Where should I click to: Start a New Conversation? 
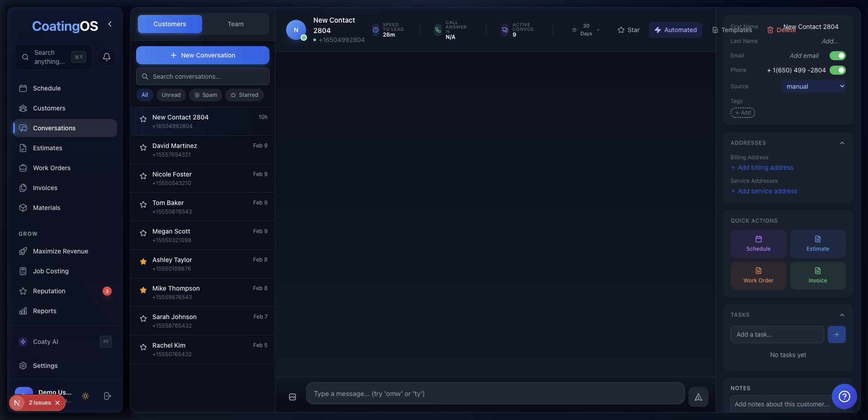[203, 55]
